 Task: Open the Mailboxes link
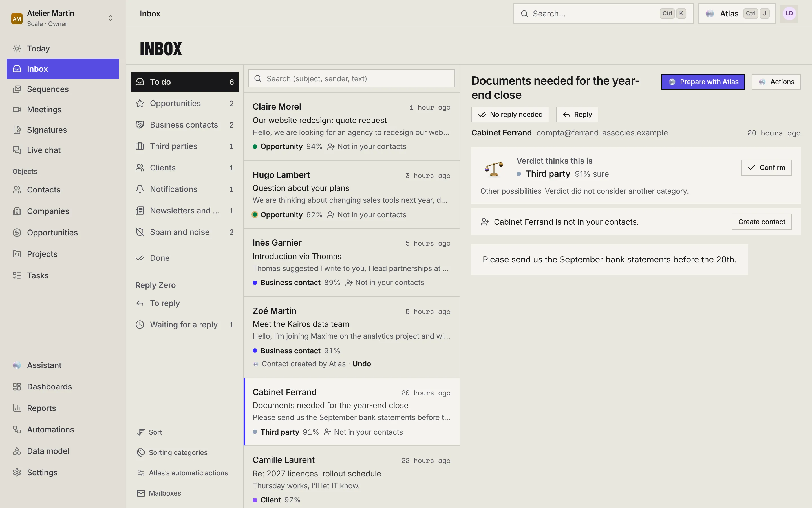(159, 493)
